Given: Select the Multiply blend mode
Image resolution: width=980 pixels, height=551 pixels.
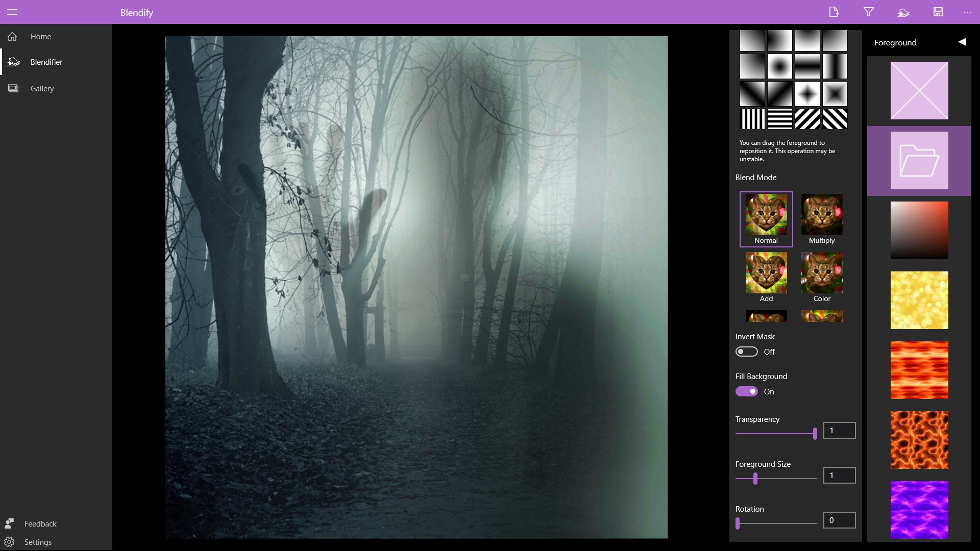Looking at the screenshot, I should coord(821,219).
